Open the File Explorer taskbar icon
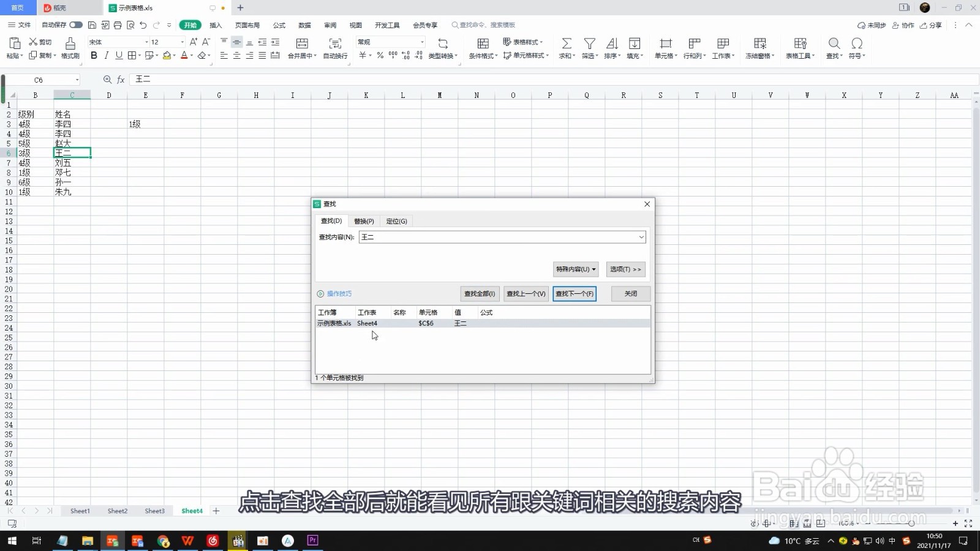The width and height of the screenshot is (980, 551). [88, 541]
